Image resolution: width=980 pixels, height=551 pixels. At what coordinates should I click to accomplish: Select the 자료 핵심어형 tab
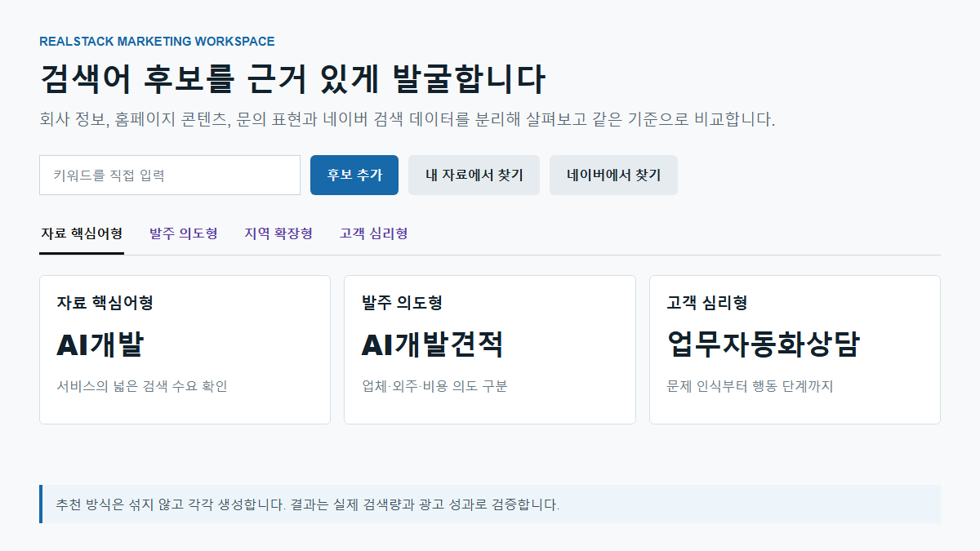click(82, 234)
